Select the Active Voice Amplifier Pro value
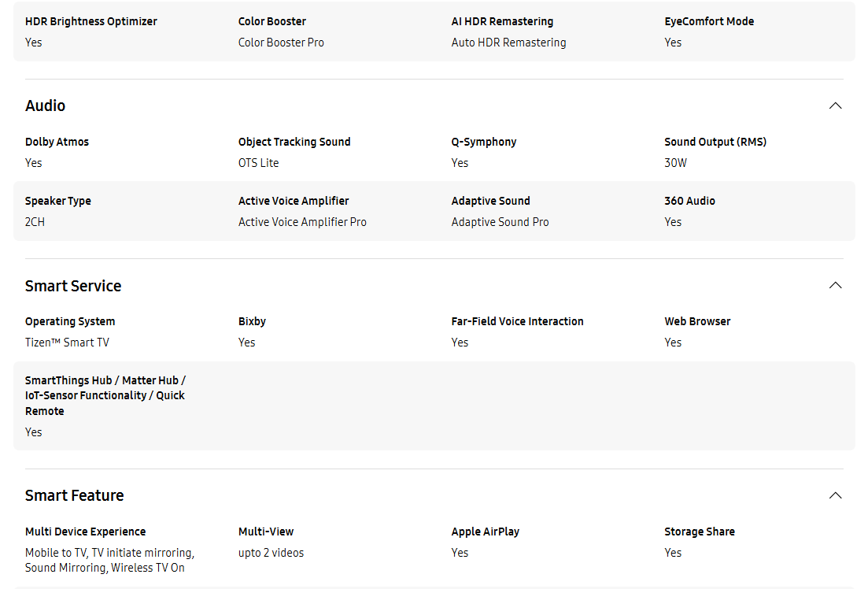The image size is (868, 589). (x=302, y=221)
